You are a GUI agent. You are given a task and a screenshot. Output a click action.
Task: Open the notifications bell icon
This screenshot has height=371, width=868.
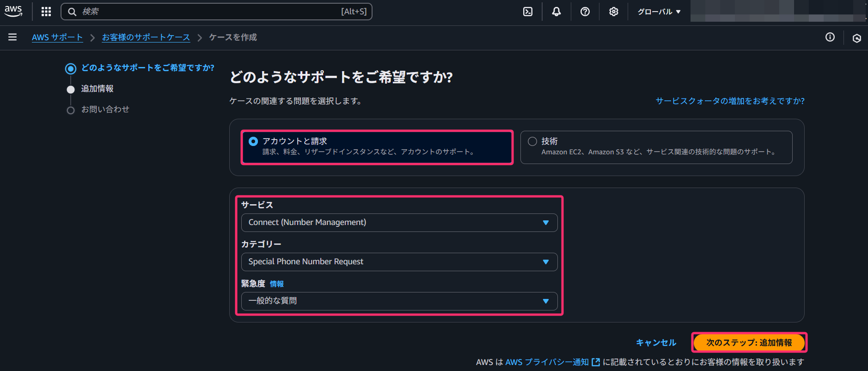(x=556, y=12)
